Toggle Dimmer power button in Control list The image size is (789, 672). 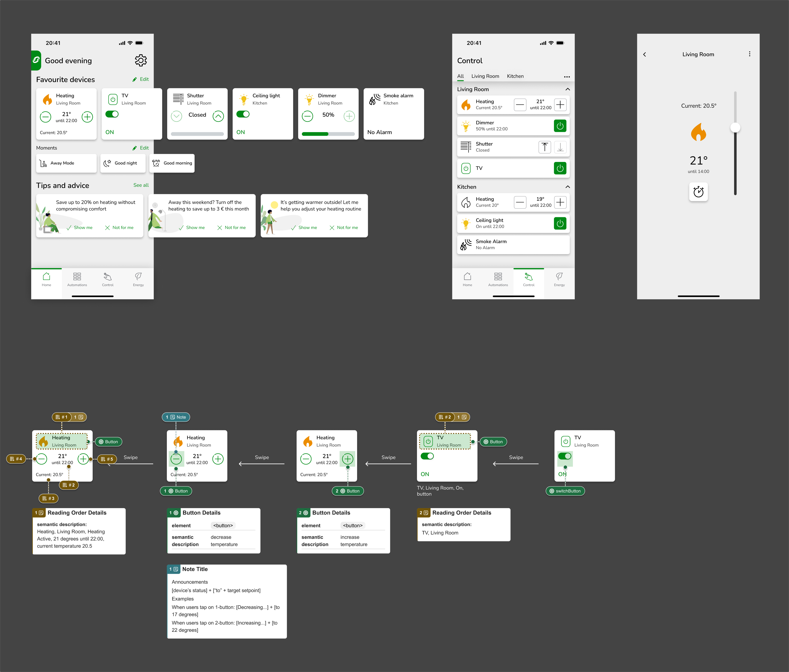point(560,126)
